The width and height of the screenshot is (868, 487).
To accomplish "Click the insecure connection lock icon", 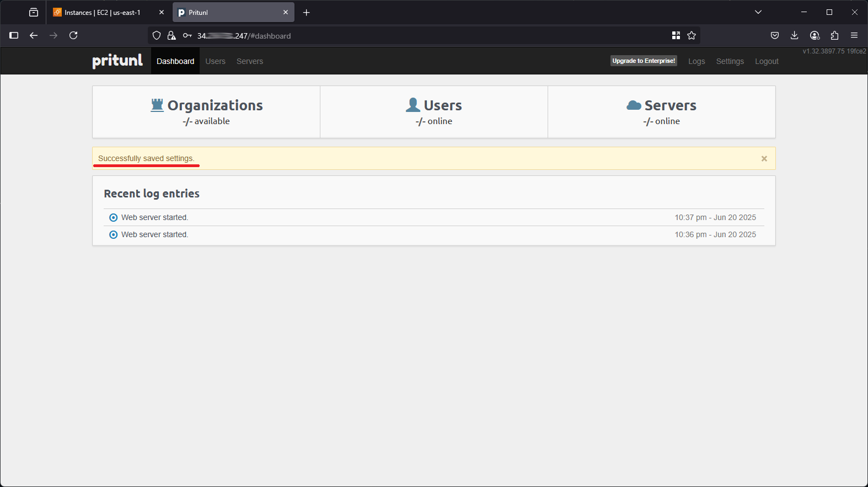I will 172,35.
